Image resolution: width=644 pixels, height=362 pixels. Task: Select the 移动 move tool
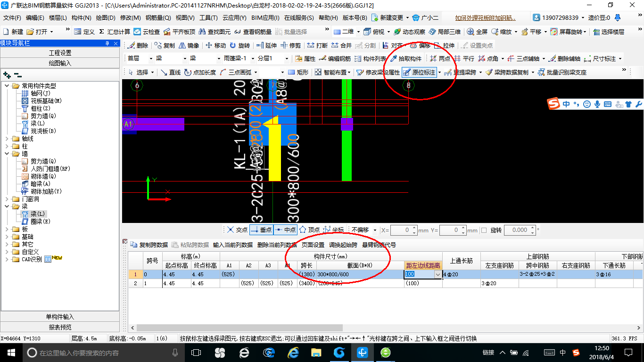(x=216, y=46)
